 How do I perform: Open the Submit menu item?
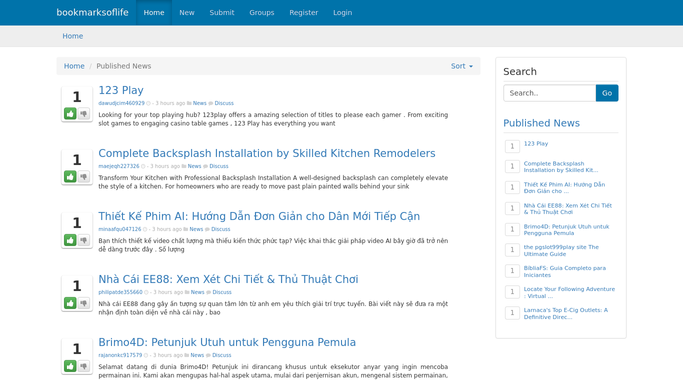222,13
